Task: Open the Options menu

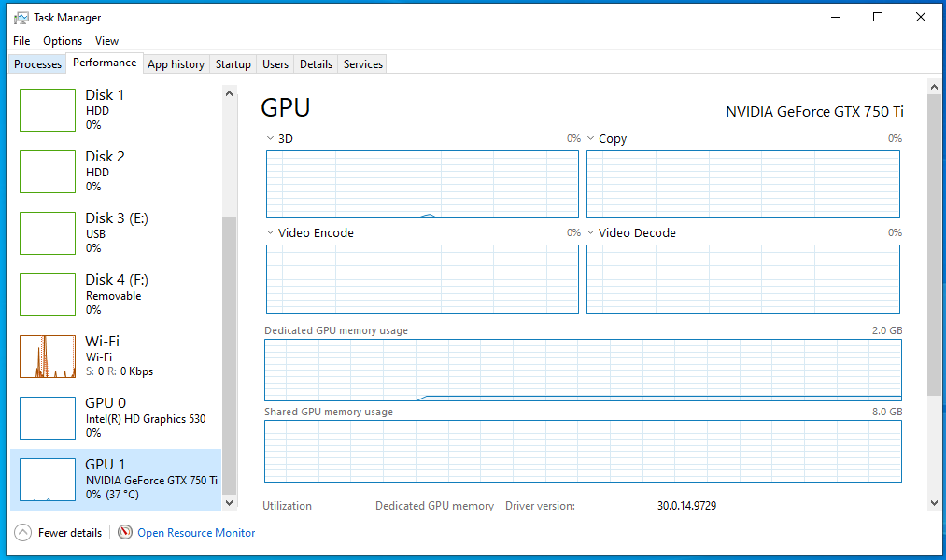Action: (62, 40)
